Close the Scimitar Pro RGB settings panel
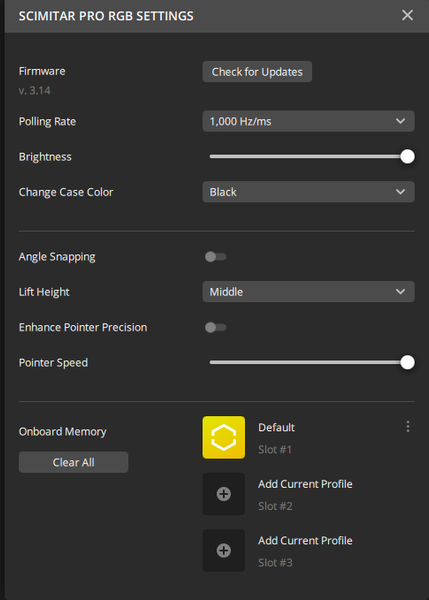Viewport: 429px width, 600px height. tap(407, 15)
